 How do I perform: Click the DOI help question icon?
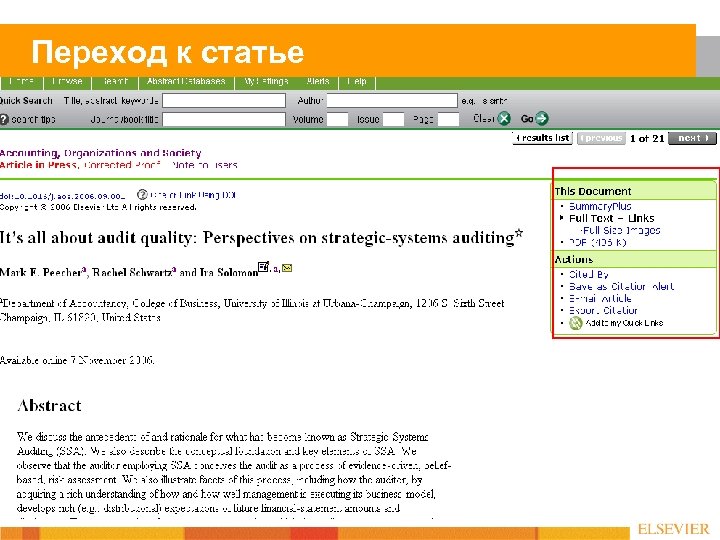tap(142, 195)
